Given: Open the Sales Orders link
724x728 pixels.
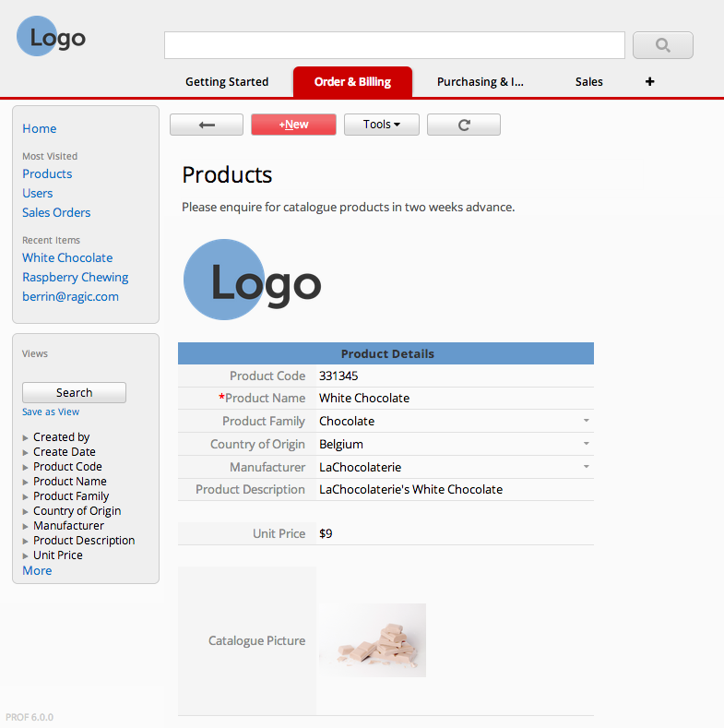Looking at the screenshot, I should point(56,212).
